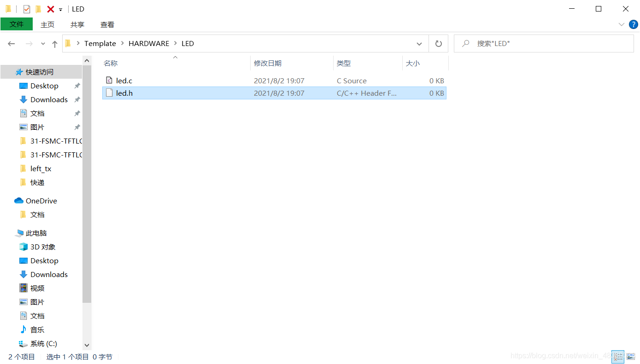Open the address bar history dropdown

(x=419, y=44)
